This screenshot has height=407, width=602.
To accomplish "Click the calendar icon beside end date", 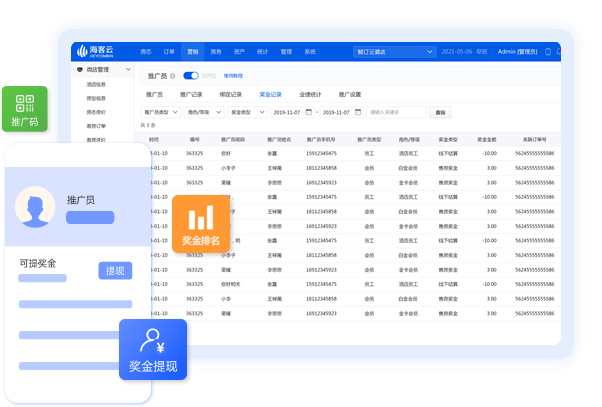I will 359,112.
